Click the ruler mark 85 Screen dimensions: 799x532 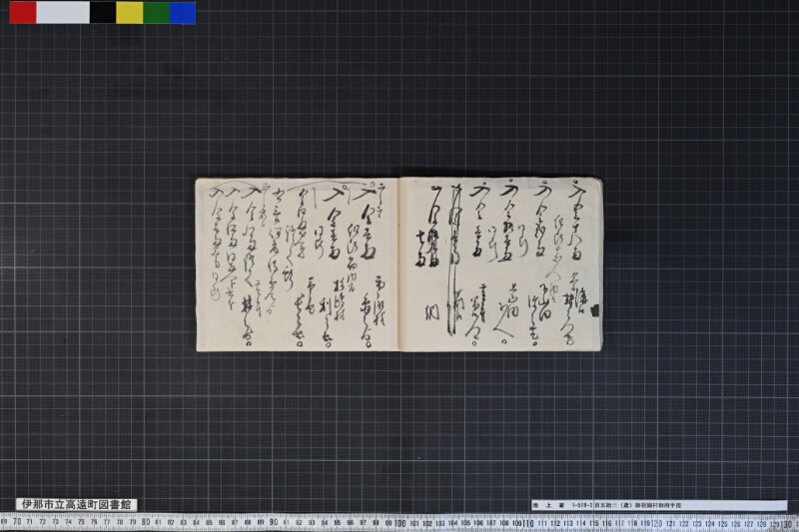[209, 522]
